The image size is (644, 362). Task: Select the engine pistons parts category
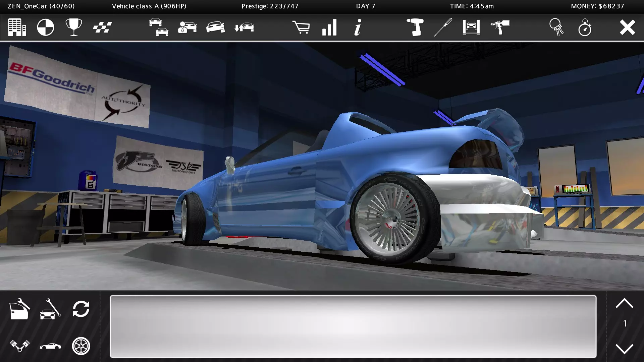19,346
